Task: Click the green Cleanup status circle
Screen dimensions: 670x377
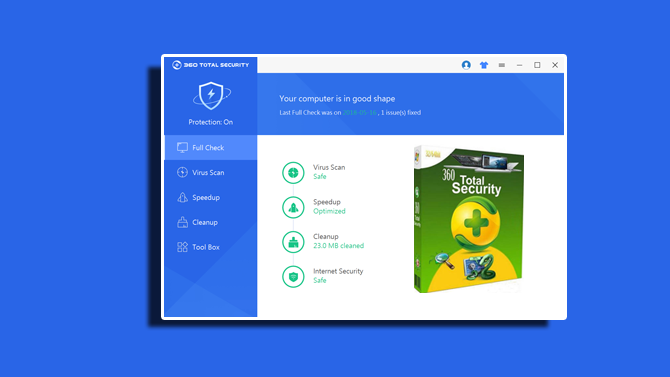Action: [x=293, y=242]
